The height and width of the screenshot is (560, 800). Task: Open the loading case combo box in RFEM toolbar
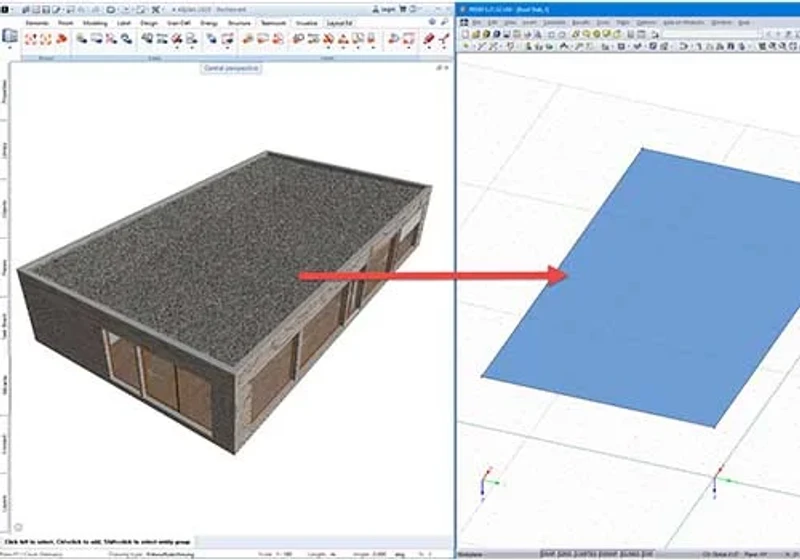710,34
